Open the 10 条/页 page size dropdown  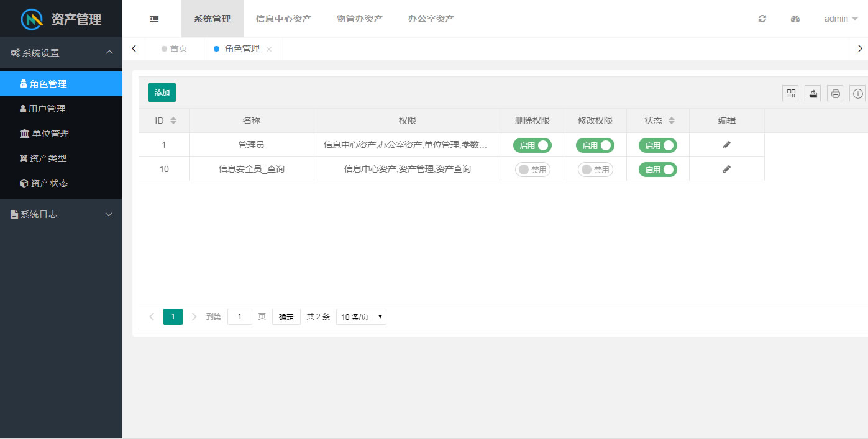point(361,317)
